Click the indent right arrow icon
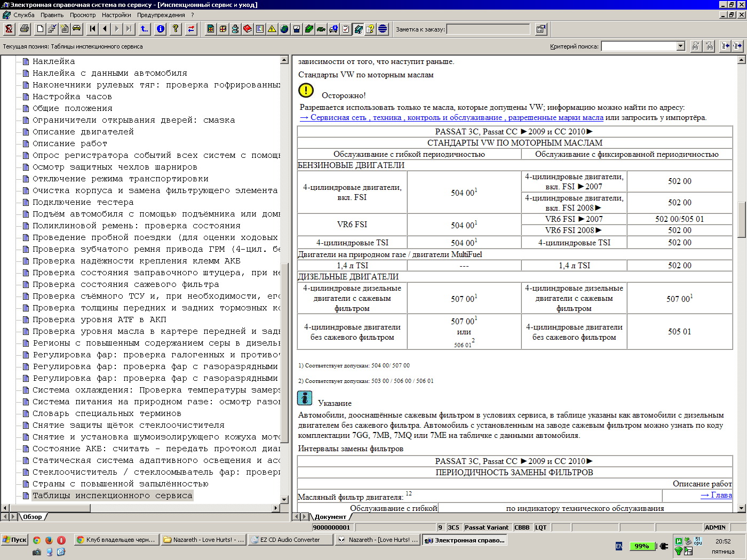 (737, 46)
